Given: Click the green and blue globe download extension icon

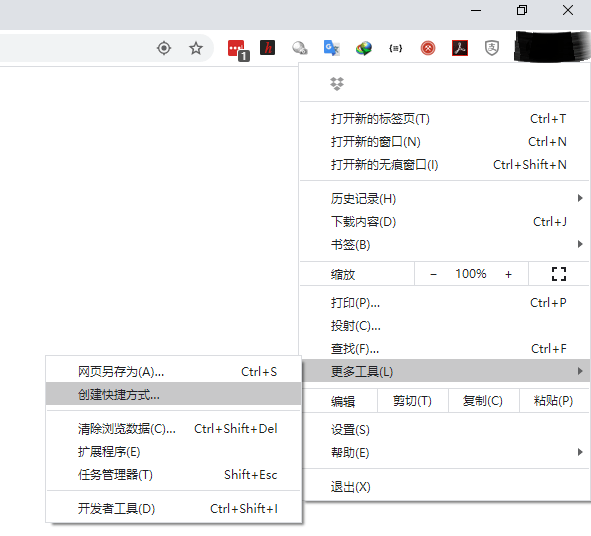Looking at the screenshot, I should pos(364,48).
